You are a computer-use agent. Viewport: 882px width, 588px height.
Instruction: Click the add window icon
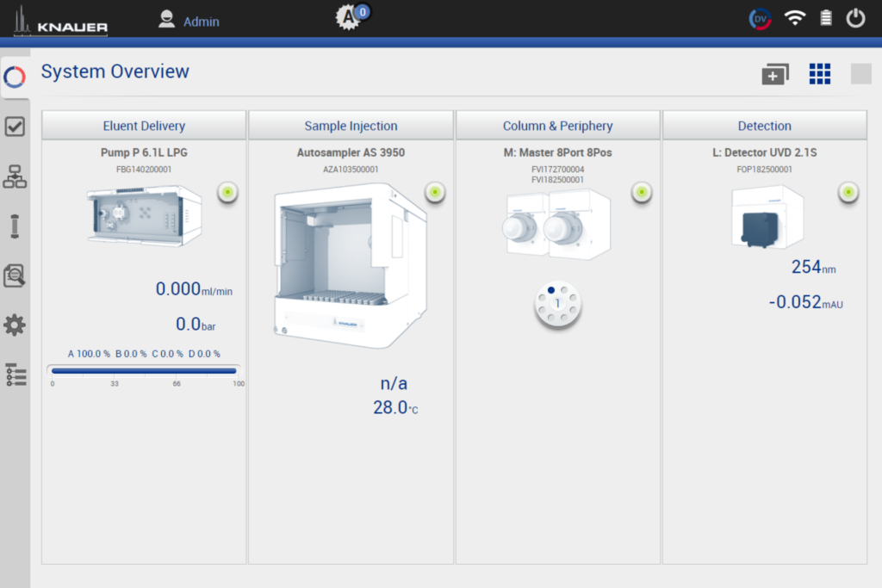[775, 74]
